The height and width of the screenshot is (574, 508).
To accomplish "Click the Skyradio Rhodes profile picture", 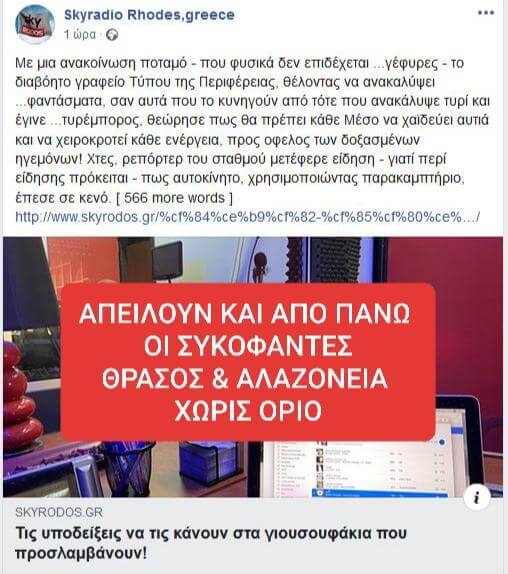I will point(35,24).
